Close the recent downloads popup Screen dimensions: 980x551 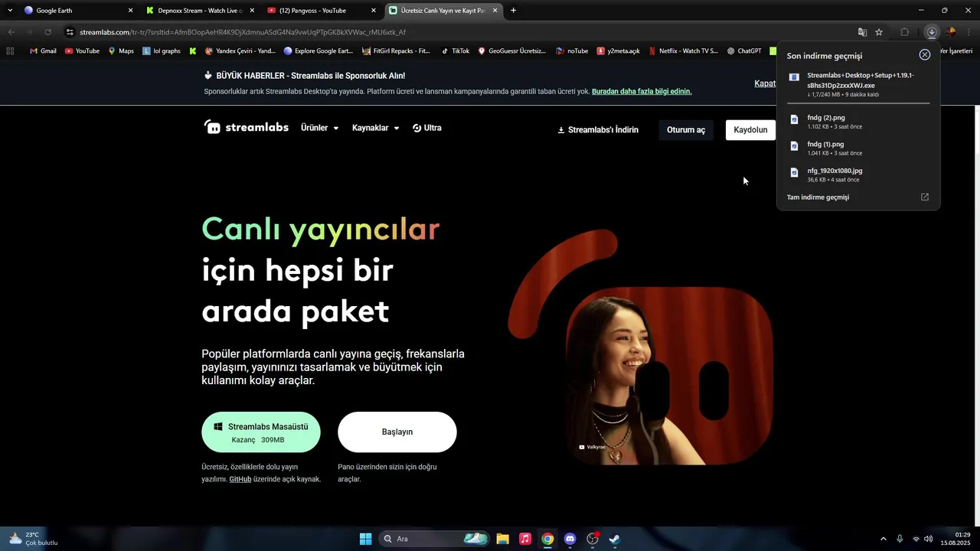click(x=925, y=55)
